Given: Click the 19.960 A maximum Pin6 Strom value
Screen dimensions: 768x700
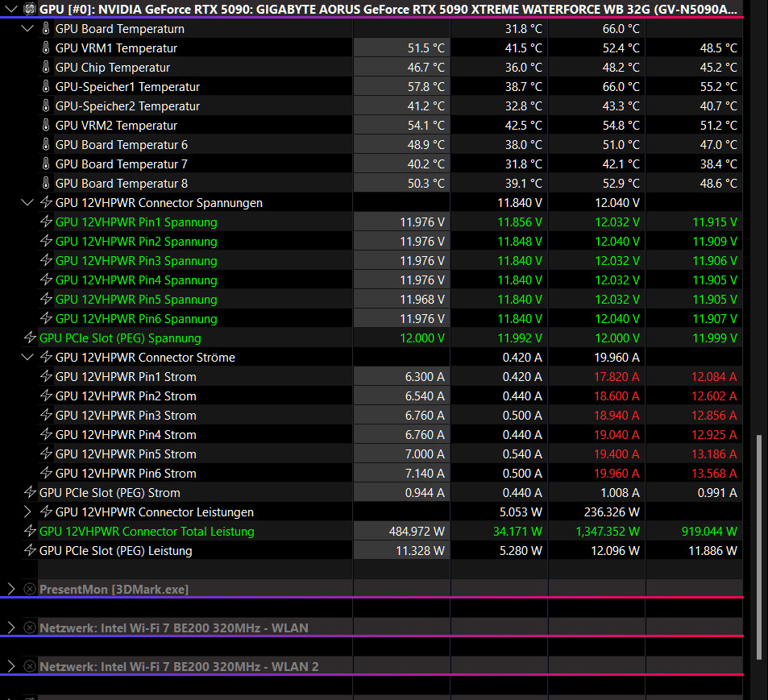Looking at the screenshot, I should coord(616,474).
